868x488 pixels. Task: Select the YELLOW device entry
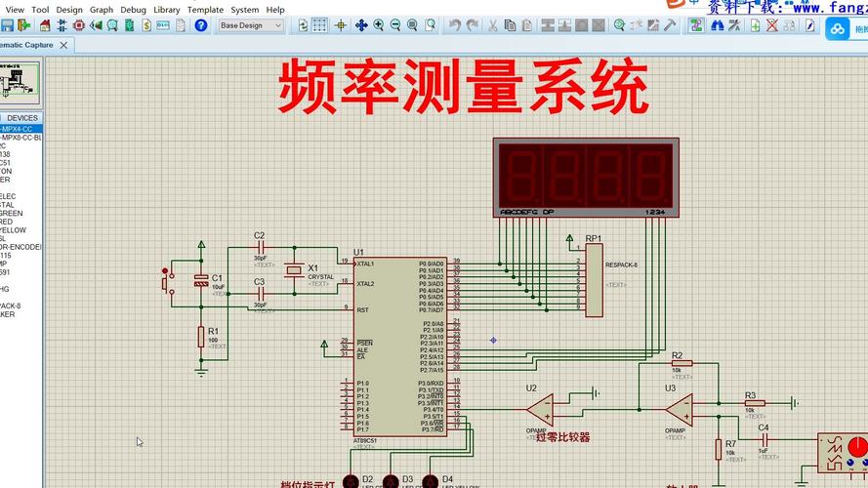21,230
